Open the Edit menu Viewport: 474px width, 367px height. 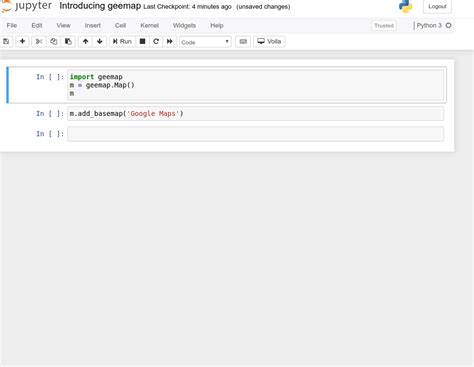coord(37,25)
